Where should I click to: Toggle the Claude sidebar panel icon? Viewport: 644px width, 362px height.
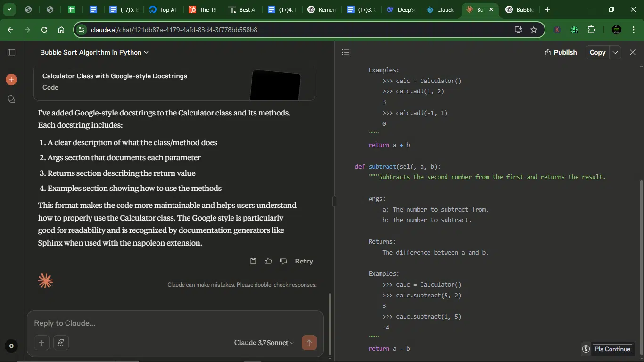coord(11,52)
